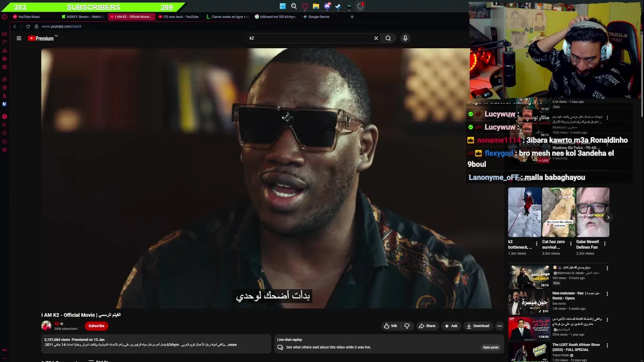
Task: Open the YouTube hamburger guide menu
Action: (x=19, y=38)
